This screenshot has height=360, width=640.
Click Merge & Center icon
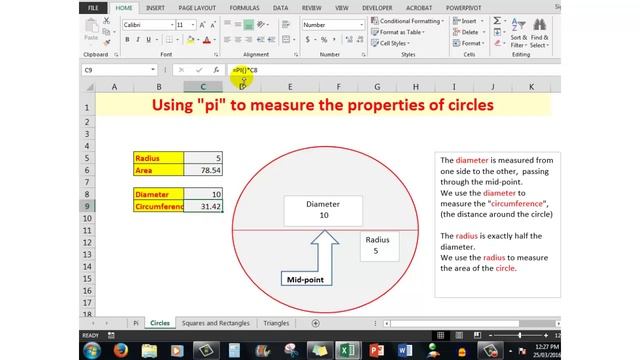[286, 40]
